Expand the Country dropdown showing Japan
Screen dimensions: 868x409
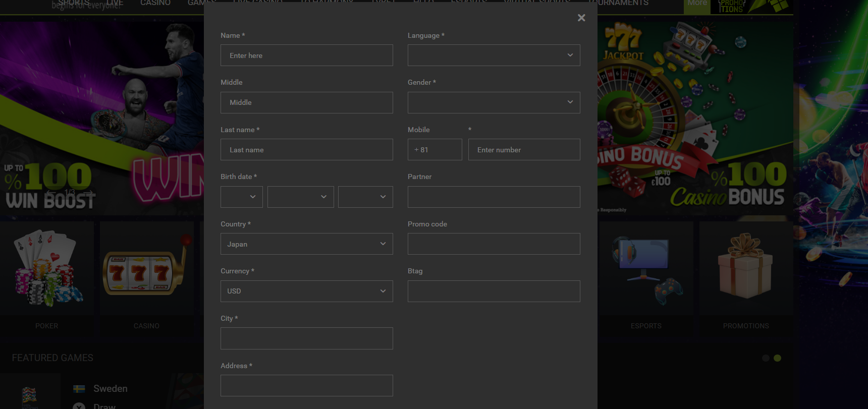306,244
